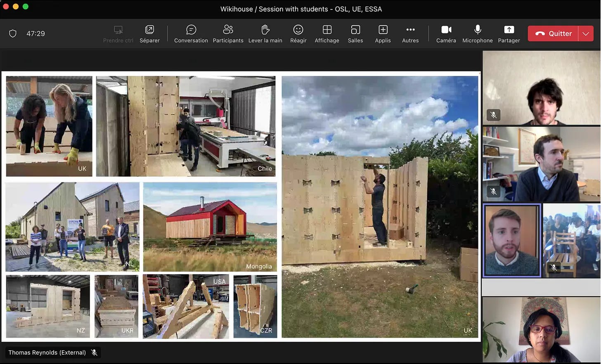The width and height of the screenshot is (601, 364).
Task: Select the top dark-haired participant video tile
Action: pos(541,87)
